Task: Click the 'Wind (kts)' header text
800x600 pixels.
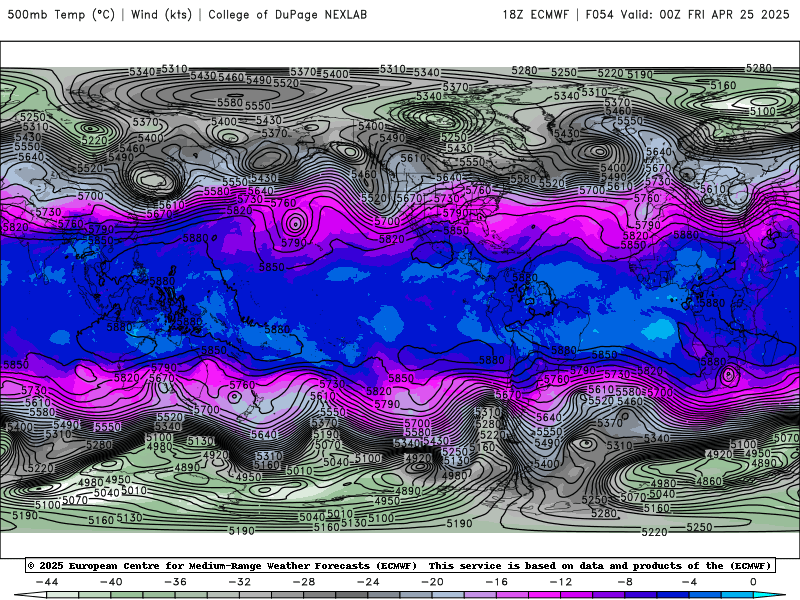Action: [161, 14]
